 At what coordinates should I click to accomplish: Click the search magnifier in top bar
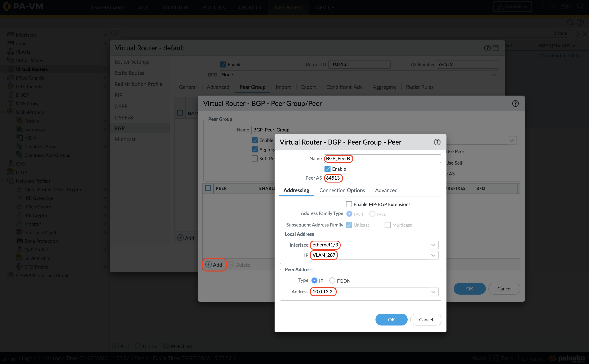(581, 6)
